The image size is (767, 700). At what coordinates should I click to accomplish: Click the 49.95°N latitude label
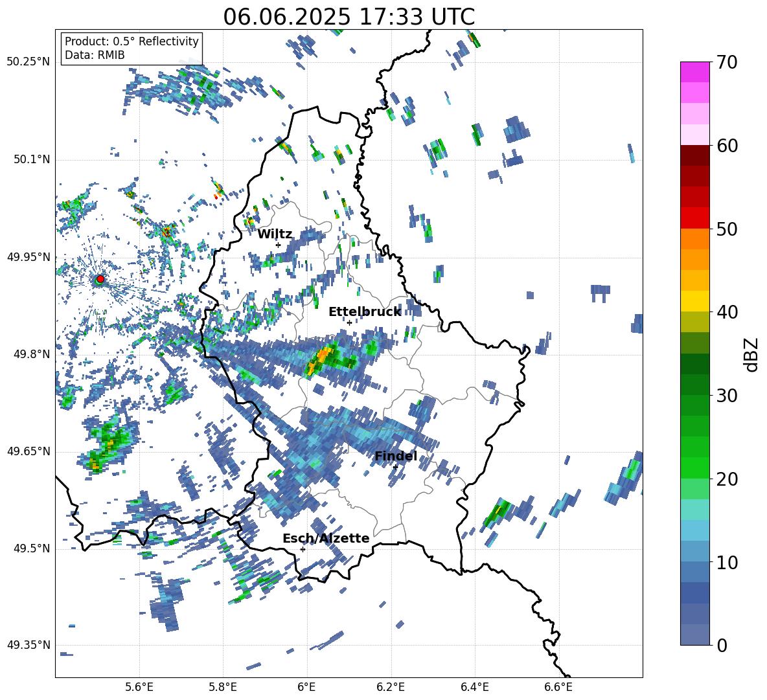pos(29,257)
